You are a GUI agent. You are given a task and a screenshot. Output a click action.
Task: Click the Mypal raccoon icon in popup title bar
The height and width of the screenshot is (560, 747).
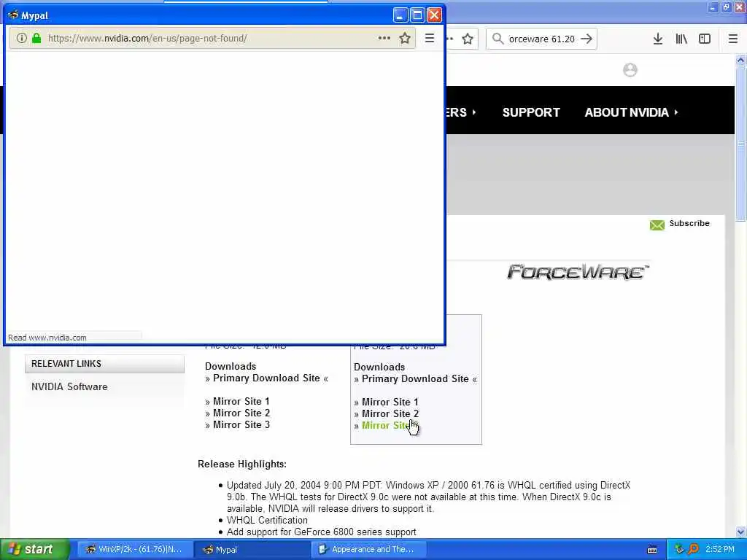coord(13,15)
